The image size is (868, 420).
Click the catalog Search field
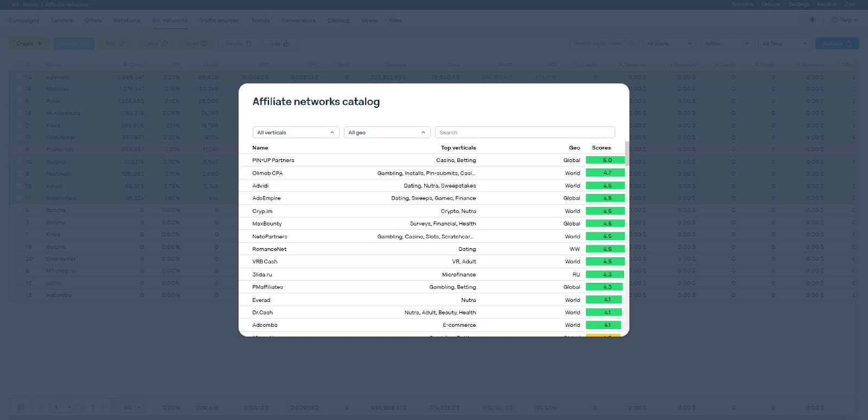pyautogui.click(x=525, y=132)
